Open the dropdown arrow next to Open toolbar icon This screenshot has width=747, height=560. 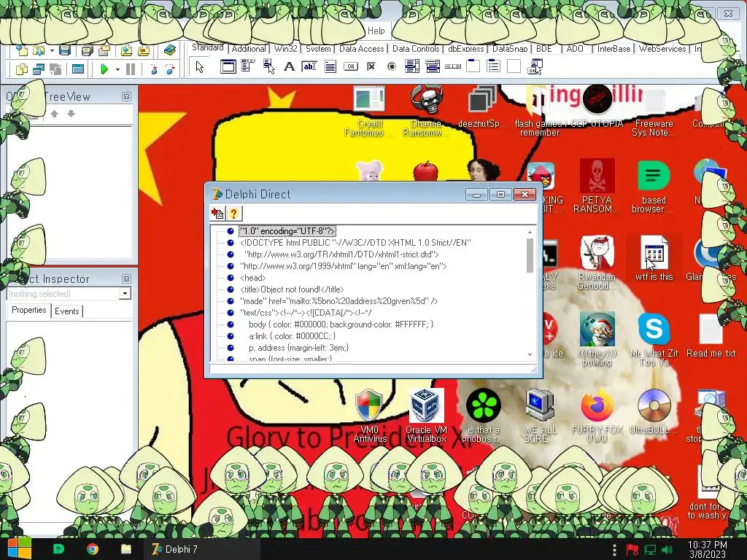click(52, 50)
